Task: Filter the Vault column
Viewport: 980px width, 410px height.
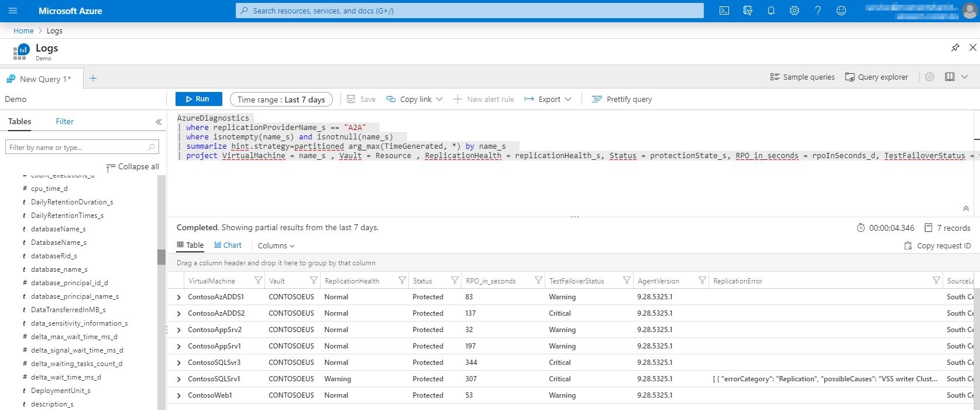Action: point(314,281)
